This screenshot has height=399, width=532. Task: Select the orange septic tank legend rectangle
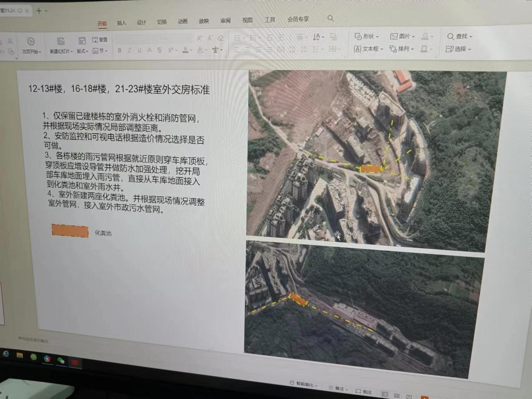[70, 231]
